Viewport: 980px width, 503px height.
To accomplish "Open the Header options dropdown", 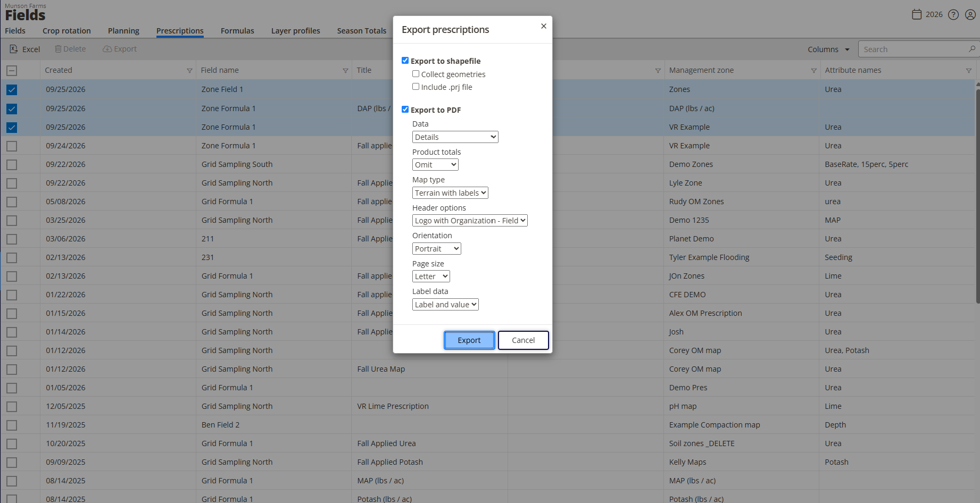I will point(470,221).
